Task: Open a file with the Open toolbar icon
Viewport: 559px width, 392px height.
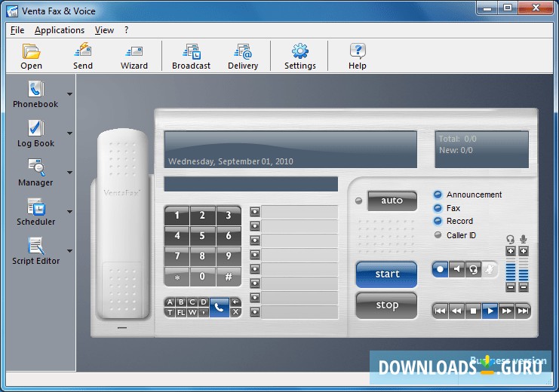Action: pos(32,57)
